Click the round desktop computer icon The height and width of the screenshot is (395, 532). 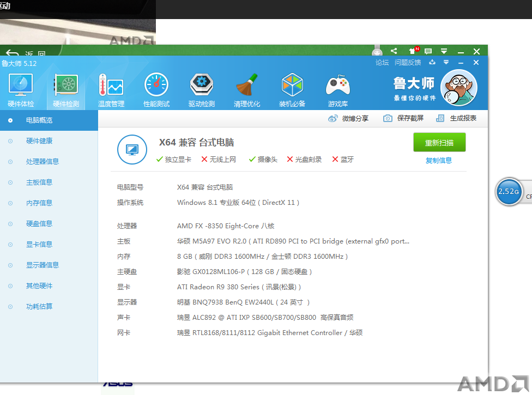[x=132, y=149]
